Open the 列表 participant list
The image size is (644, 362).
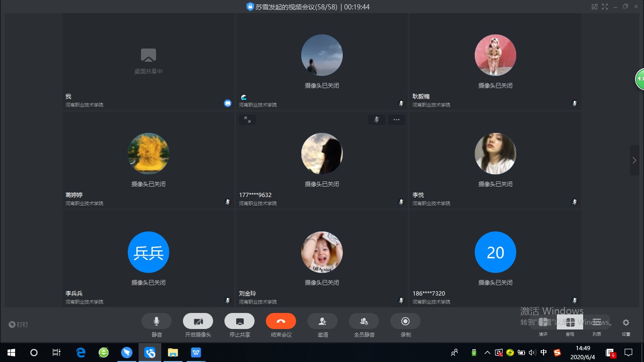[x=597, y=323]
